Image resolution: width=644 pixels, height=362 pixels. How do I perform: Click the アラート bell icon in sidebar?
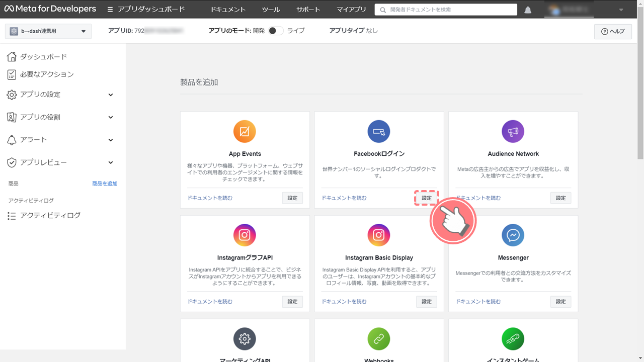click(x=12, y=140)
